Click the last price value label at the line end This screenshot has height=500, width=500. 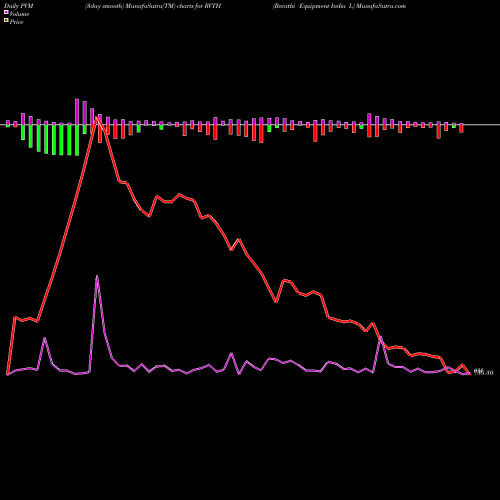point(483,372)
